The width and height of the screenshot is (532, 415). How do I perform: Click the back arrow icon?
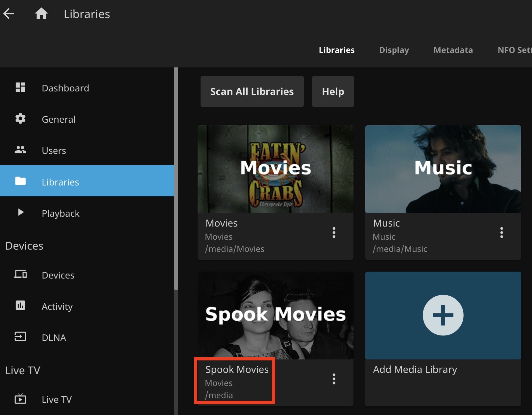[x=9, y=14]
